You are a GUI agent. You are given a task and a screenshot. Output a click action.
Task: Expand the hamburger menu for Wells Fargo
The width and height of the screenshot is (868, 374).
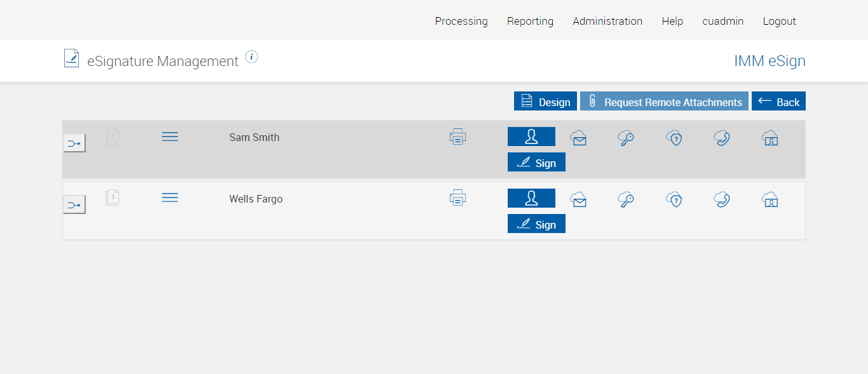[x=170, y=198]
